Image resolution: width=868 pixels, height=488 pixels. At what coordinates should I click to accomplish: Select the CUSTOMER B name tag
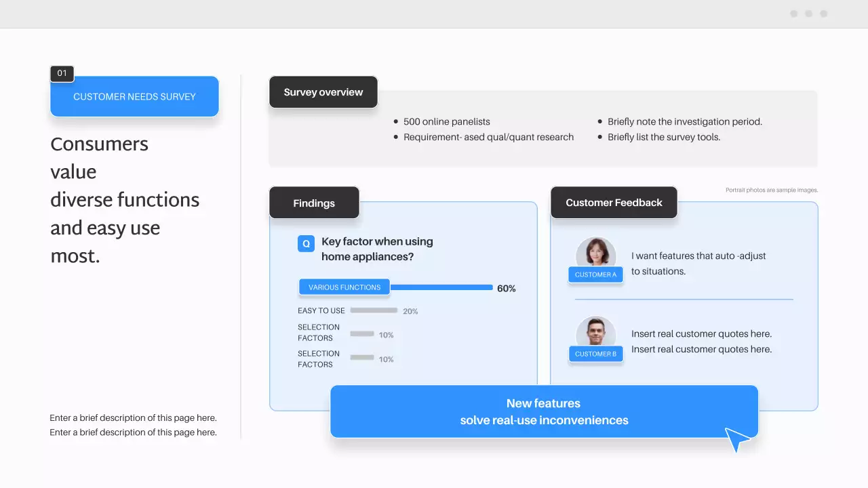pos(595,354)
